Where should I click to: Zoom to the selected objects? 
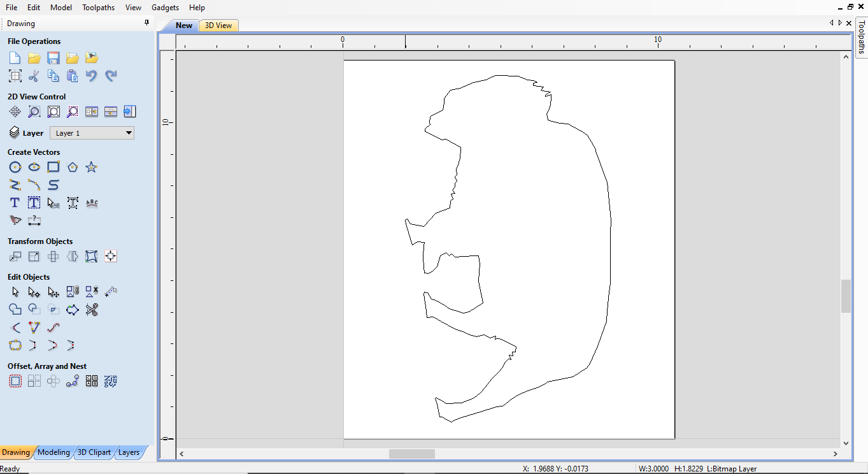click(73, 111)
